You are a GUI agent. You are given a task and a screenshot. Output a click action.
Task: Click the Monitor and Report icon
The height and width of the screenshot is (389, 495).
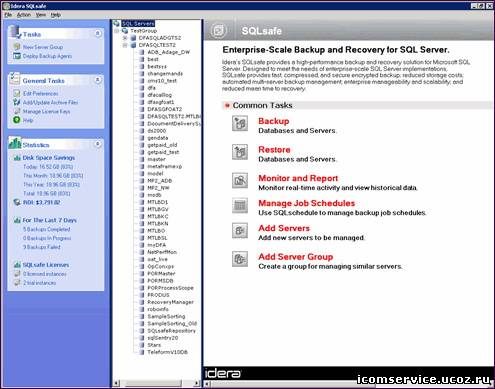tap(240, 180)
